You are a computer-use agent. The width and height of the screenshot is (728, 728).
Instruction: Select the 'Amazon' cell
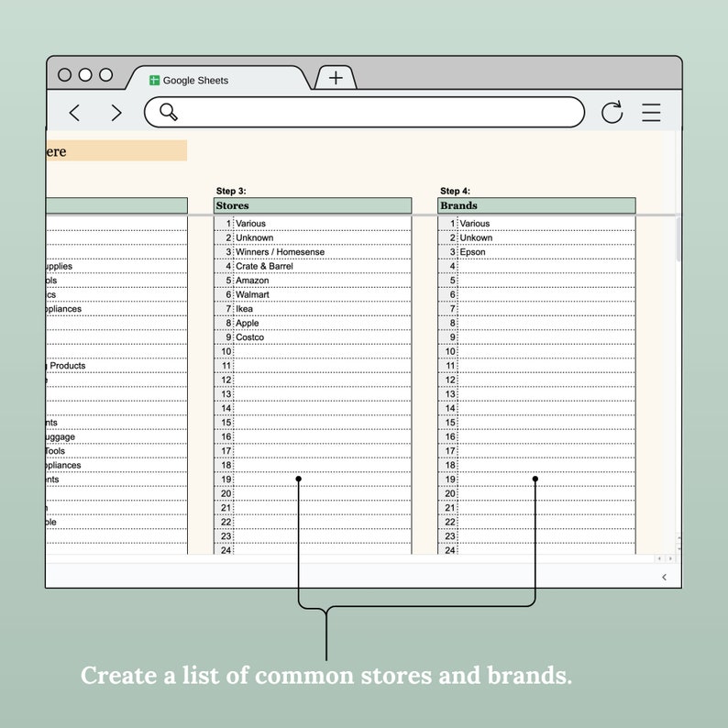(322, 281)
